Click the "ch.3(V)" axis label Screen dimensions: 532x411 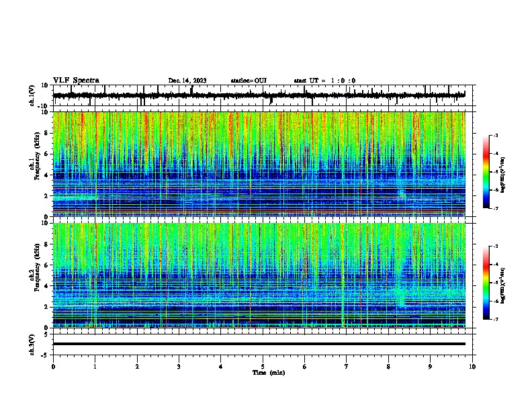pyautogui.click(x=32, y=345)
